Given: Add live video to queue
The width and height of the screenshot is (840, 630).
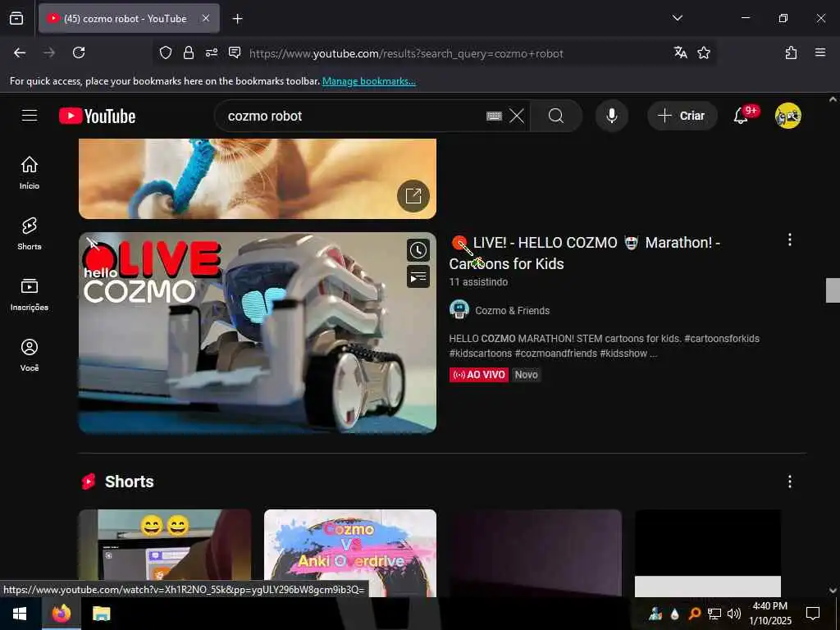Looking at the screenshot, I should pos(418,276).
